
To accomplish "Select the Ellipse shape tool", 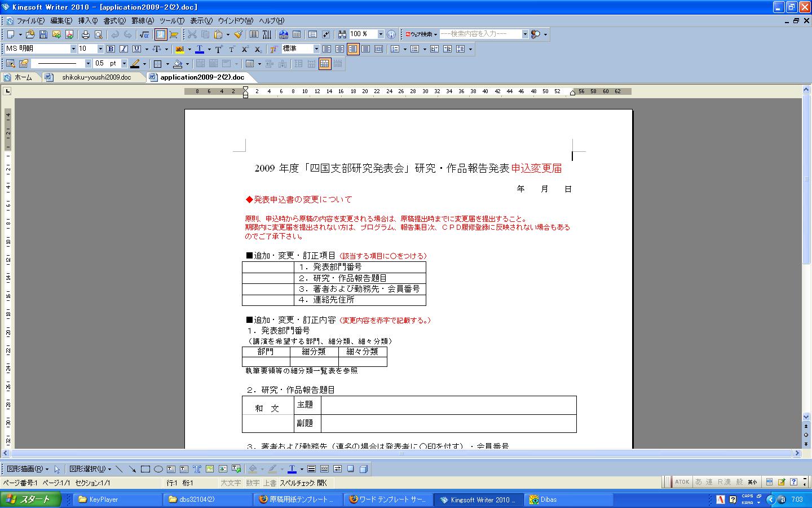I will pos(158,469).
